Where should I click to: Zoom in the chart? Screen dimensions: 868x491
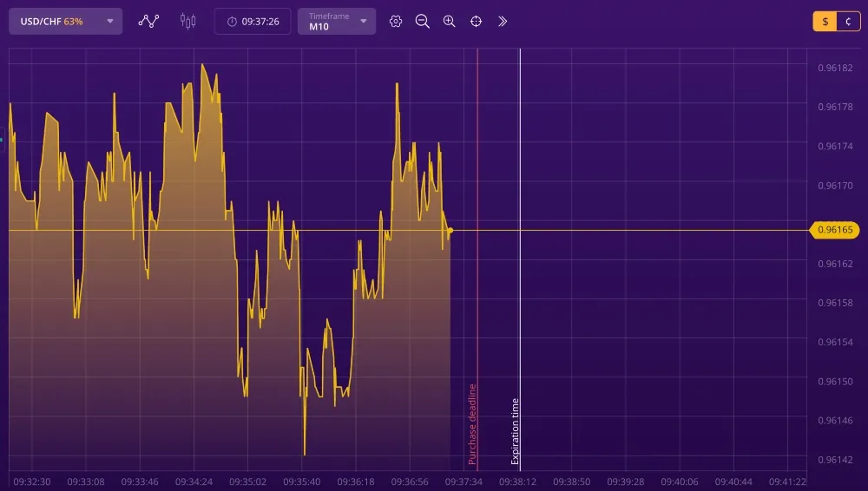pos(449,21)
